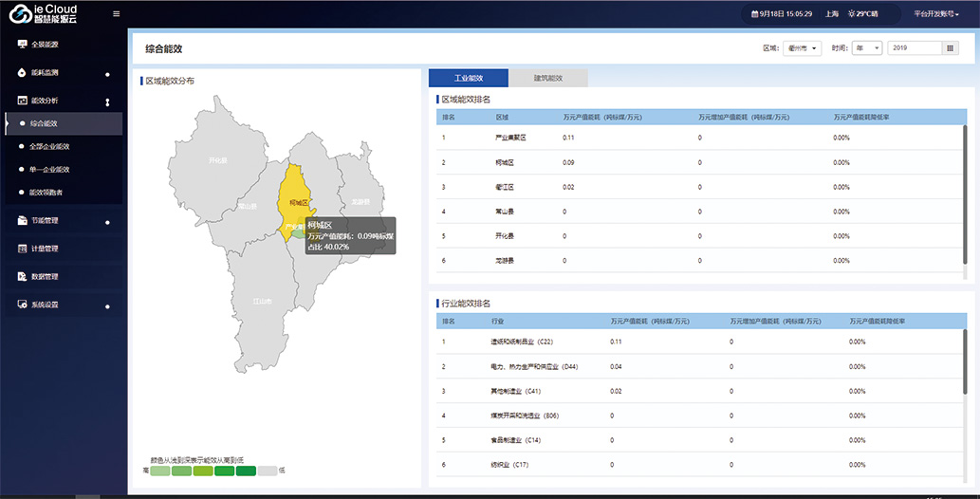This screenshot has width=980, height=499.
Task: Click the 计量管理 sidebar icon
Action: (x=23, y=249)
